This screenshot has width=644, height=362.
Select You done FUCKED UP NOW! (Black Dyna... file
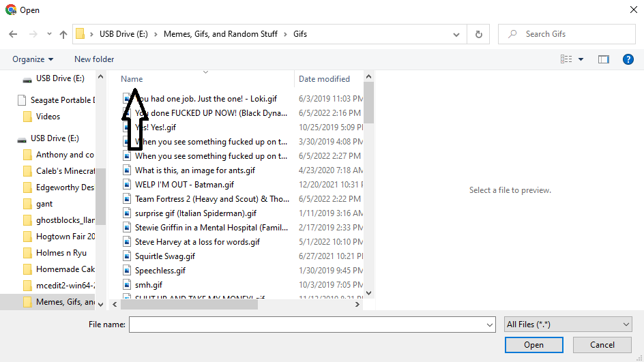[x=211, y=113]
